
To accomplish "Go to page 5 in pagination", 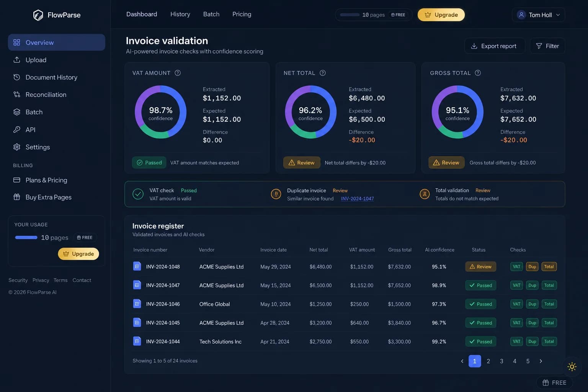I will coord(528,361).
